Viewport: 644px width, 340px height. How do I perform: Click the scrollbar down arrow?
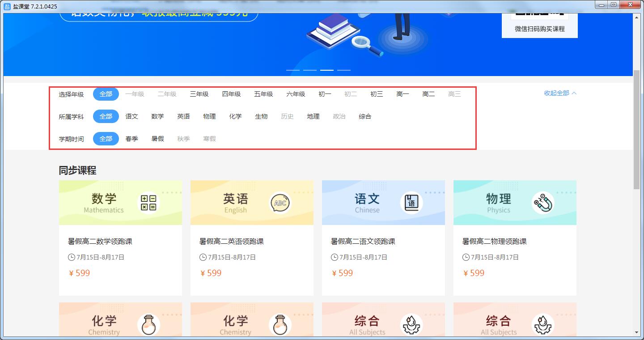pos(637,332)
